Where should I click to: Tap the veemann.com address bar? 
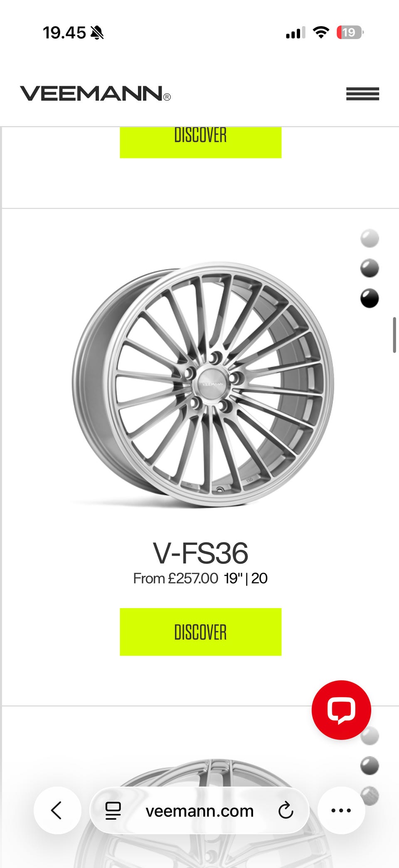coord(199,811)
